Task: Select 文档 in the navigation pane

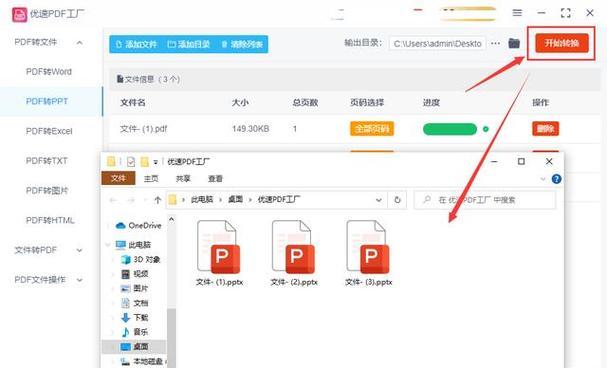Action: pos(135,303)
